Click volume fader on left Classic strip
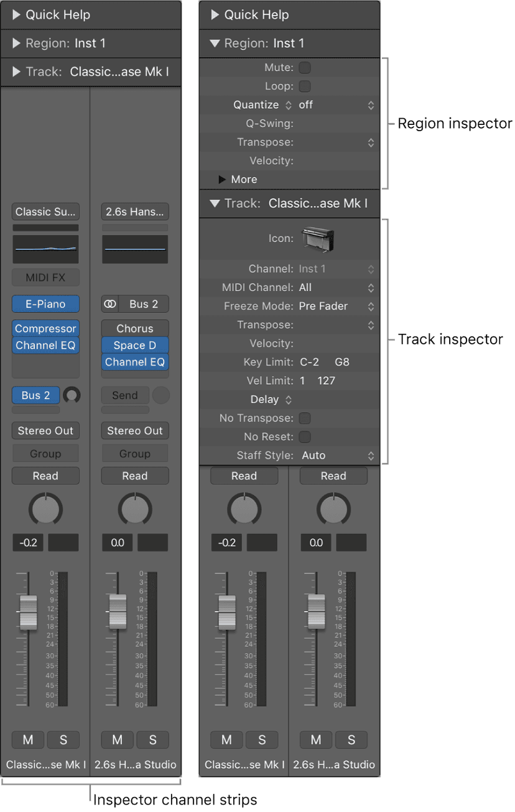Screen dimensions: 515x812 click(x=28, y=612)
